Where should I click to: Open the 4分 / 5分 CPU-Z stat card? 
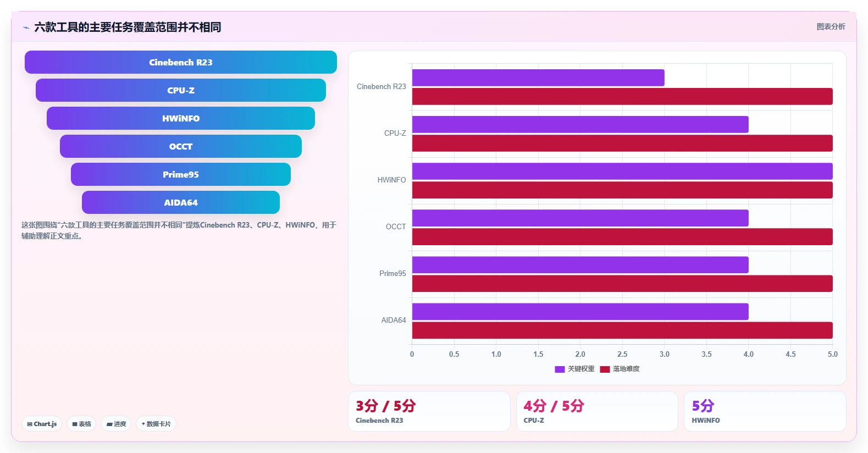[x=597, y=411]
